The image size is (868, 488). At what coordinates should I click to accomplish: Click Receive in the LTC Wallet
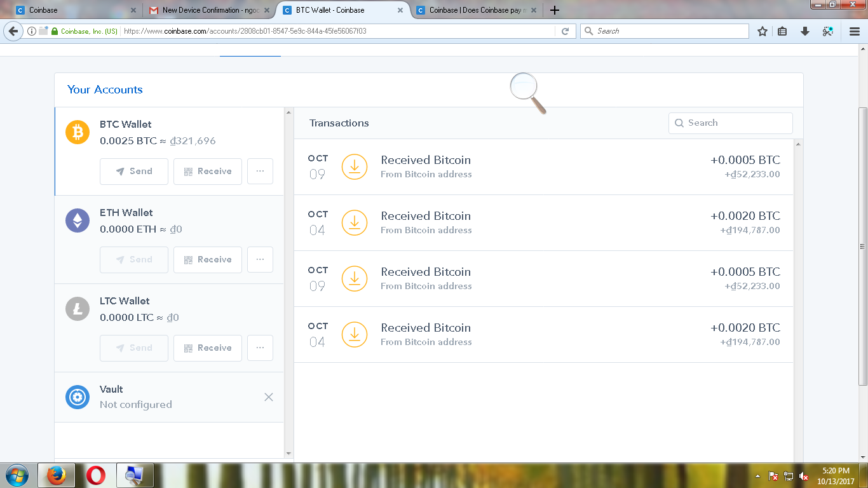(x=208, y=348)
